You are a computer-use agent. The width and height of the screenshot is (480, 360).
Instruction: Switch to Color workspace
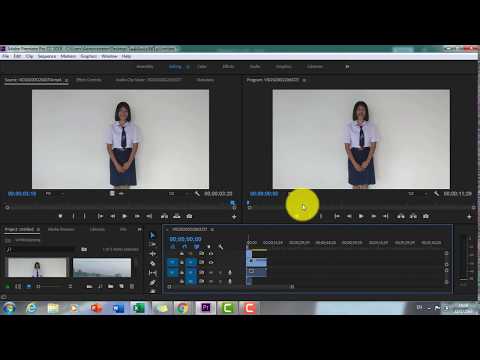pyautogui.click(x=202, y=67)
